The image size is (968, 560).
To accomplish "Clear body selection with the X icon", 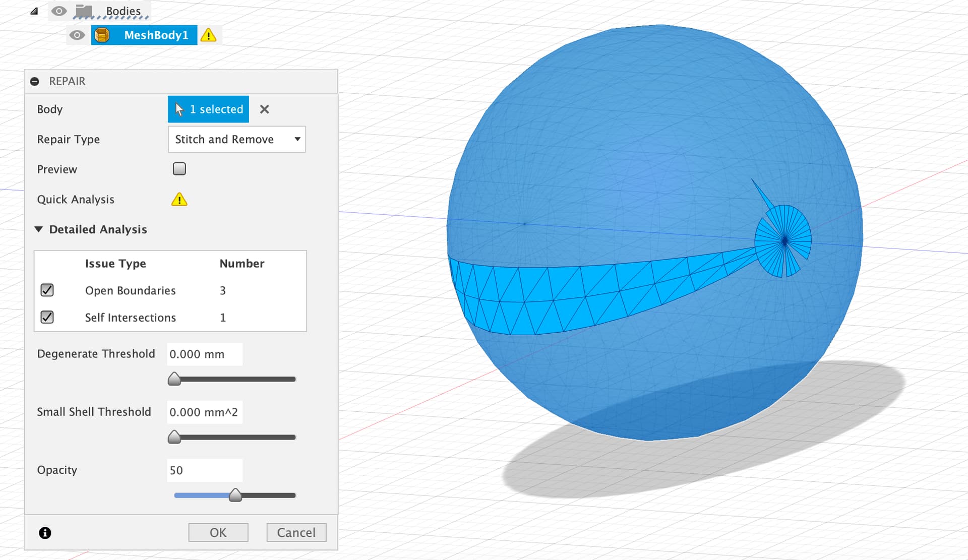I will [x=264, y=109].
